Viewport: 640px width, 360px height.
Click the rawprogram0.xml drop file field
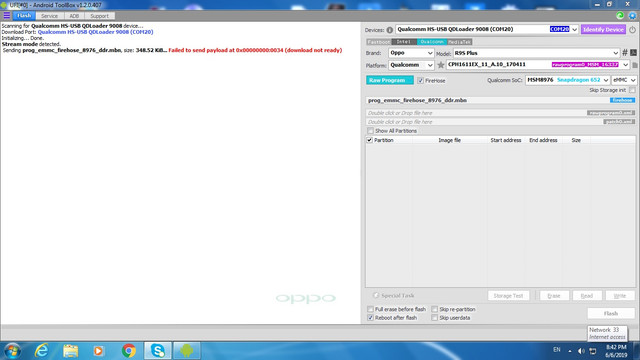tap(500, 113)
